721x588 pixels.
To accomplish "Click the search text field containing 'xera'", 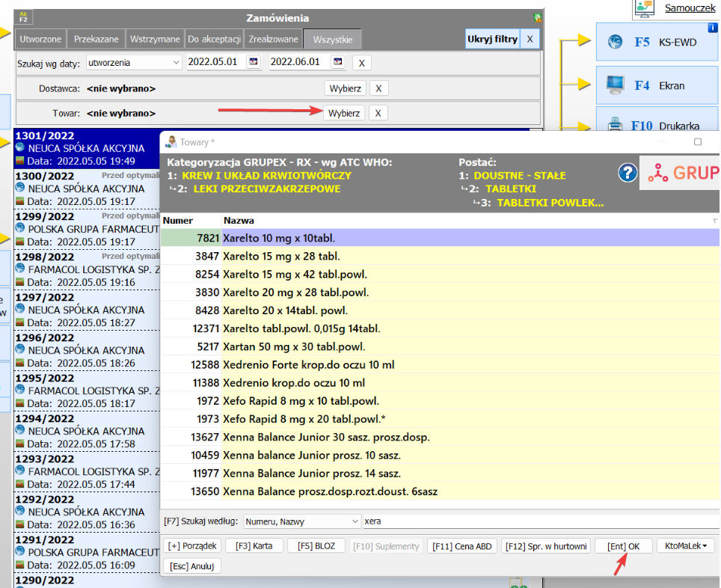I will tap(541, 521).
